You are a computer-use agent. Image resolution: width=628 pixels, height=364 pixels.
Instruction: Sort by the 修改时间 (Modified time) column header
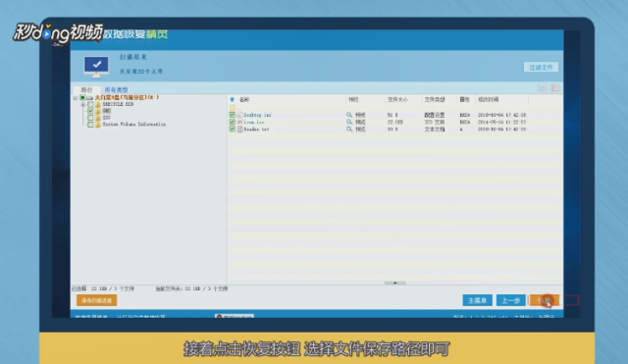pyautogui.click(x=489, y=99)
